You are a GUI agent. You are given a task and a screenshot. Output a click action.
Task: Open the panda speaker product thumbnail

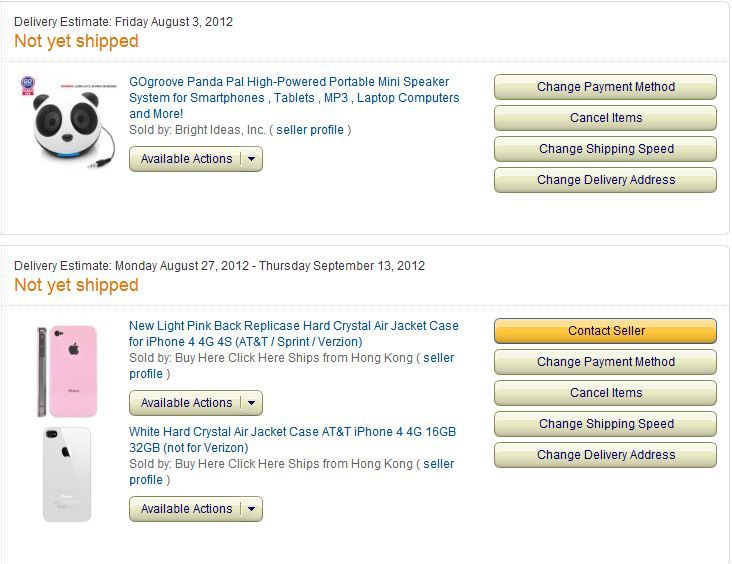coord(66,120)
